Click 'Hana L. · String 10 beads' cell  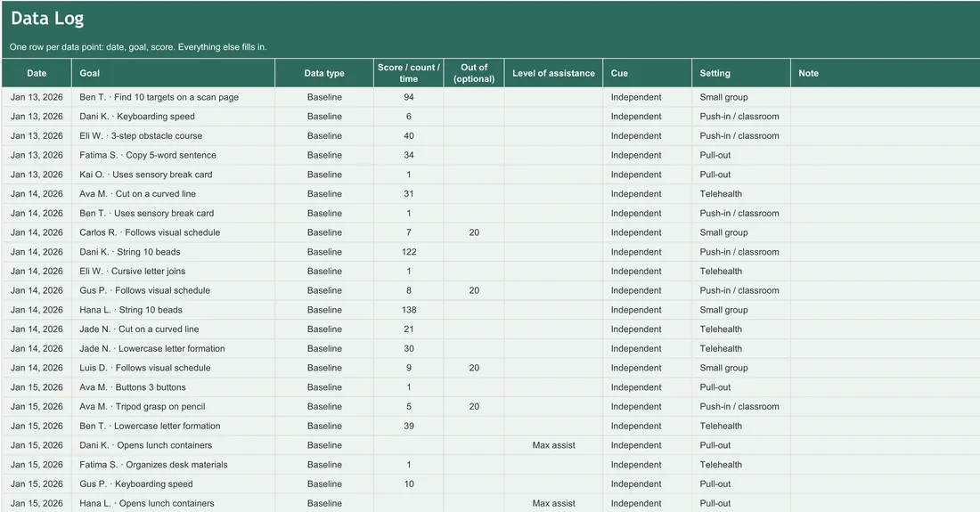click(173, 310)
